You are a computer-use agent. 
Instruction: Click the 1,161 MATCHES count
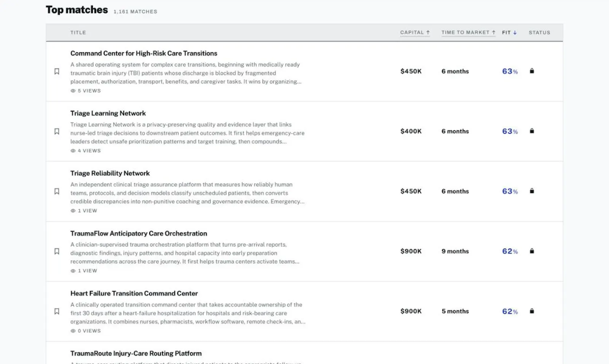click(x=135, y=11)
